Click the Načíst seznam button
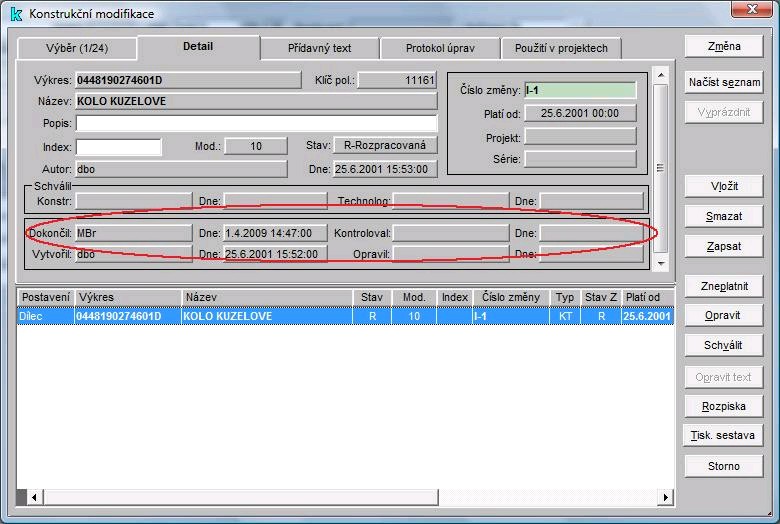Screen dimensions: 780x524 tap(724, 82)
